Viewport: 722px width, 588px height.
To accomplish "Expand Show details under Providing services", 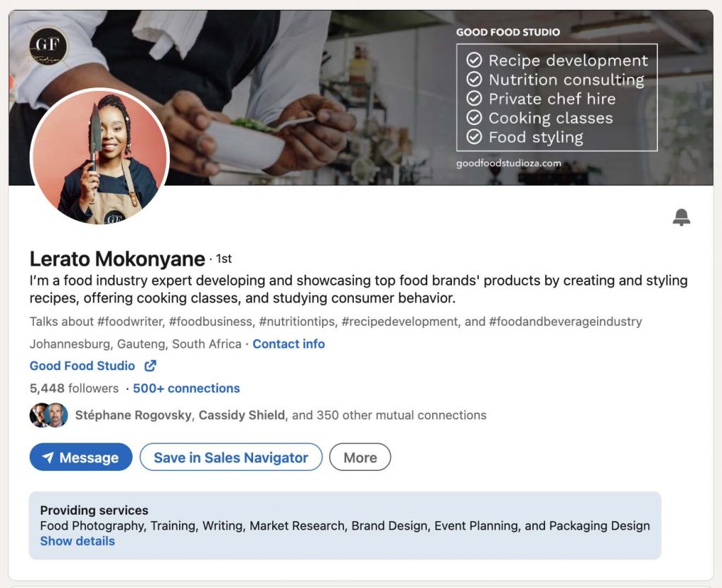I will point(77,541).
